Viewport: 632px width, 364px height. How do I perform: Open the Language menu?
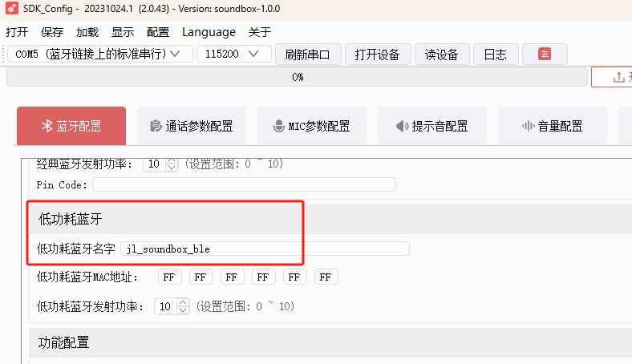[x=209, y=32]
